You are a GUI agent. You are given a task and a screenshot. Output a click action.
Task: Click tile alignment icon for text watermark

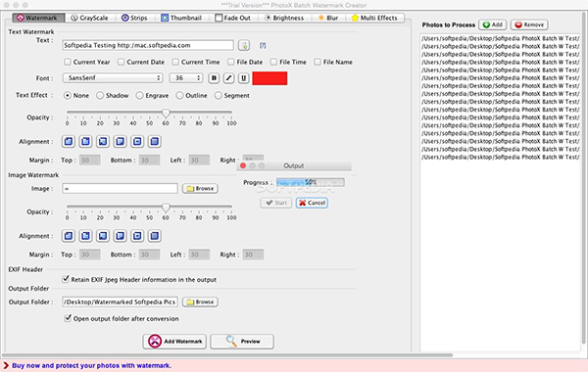point(155,141)
